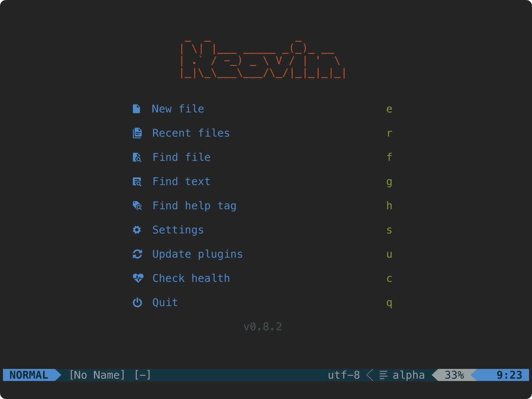Click the Settings gear icon
This screenshot has height=399, width=532.
pos(137,230)
